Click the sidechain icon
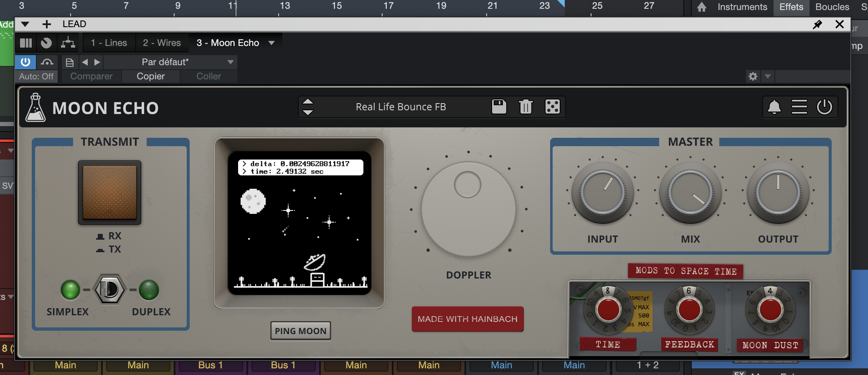Screen dimensions: 868x375 point(47,62)
